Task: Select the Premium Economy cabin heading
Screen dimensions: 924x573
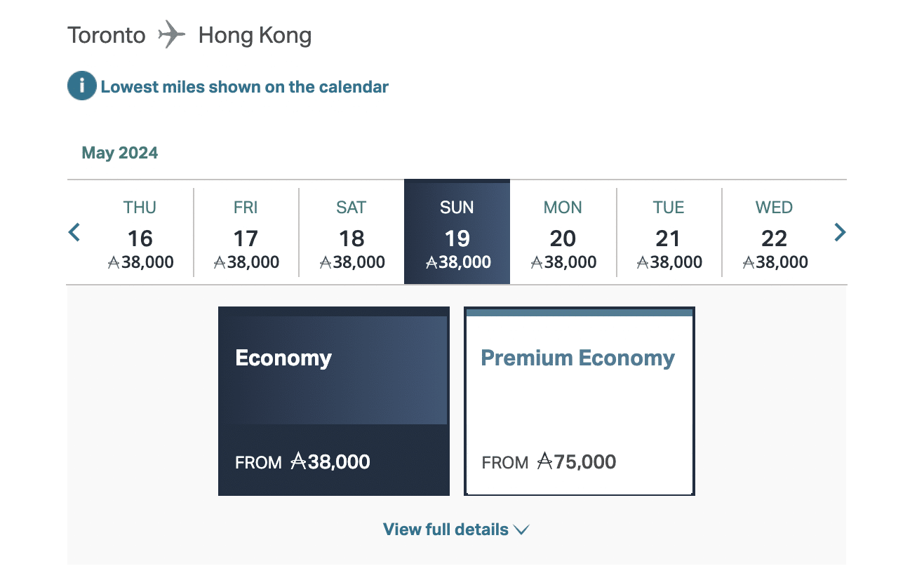Action: [x=577, y=358]
